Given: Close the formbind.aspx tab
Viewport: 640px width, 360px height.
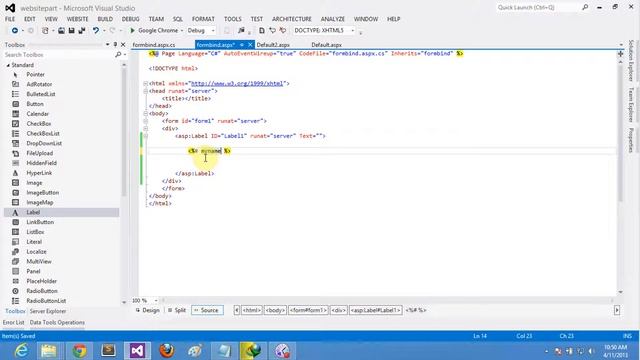Looking at the screenshot, I should click(250, 45).
